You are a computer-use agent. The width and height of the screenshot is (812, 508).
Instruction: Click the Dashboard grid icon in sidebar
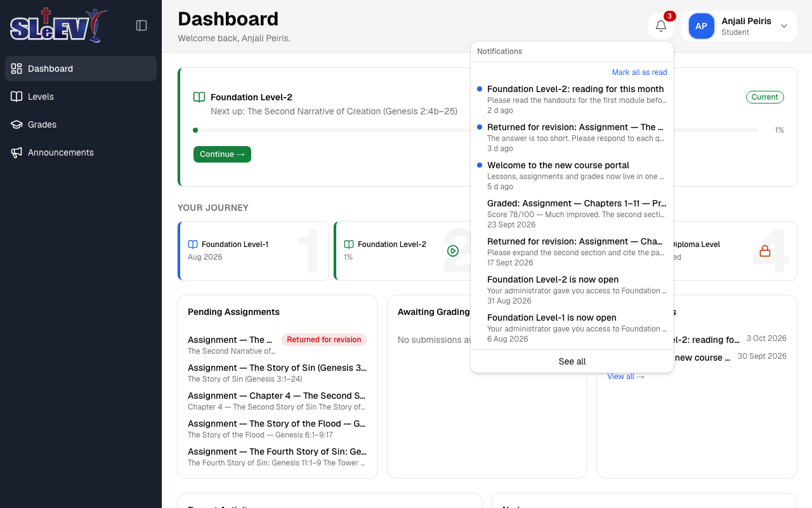coord(16,69)
